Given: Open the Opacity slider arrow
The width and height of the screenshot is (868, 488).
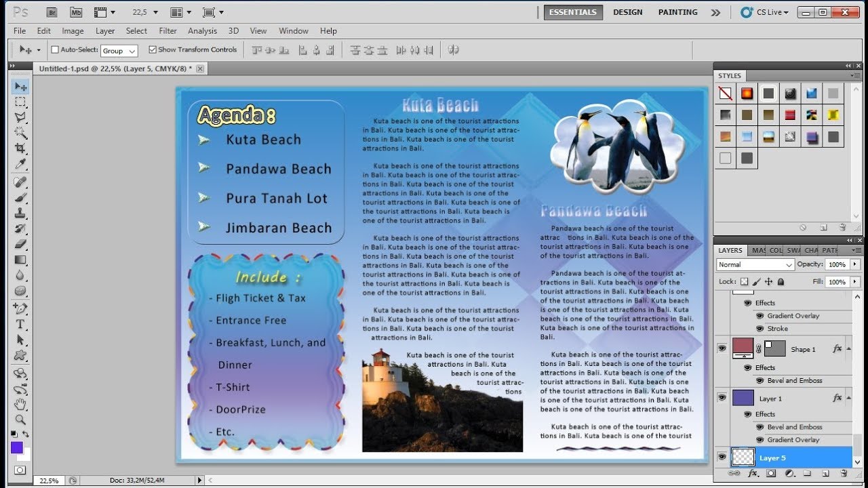Looking at the screenshot, I should [x=854, y=264].
